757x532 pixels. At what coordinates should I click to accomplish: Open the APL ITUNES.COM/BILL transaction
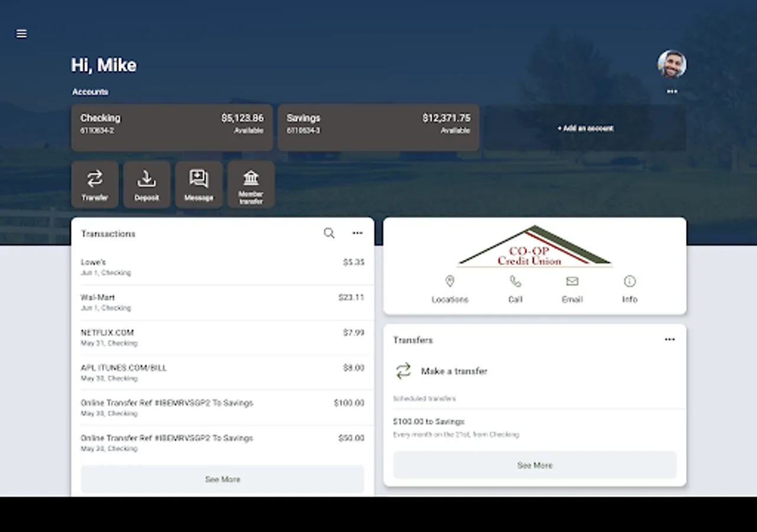tap(222, 373)
